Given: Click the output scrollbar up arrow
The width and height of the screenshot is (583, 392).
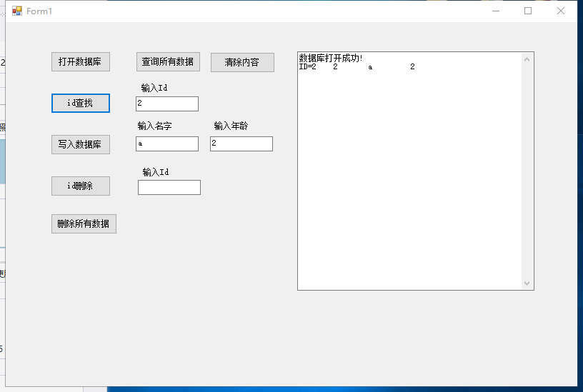Looking at the screenshot, I should [527, 59].
